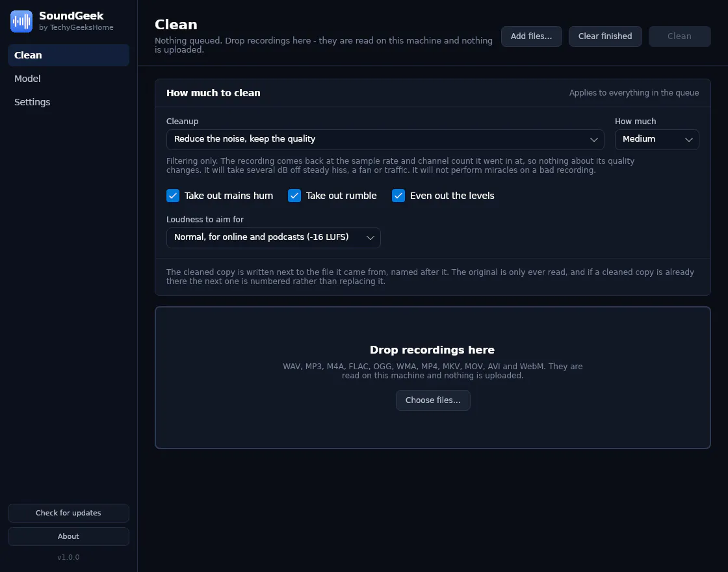This screenshot has height=572, width=728.
Task: Click the v1.0.0 version text
Action: (68, 557)
